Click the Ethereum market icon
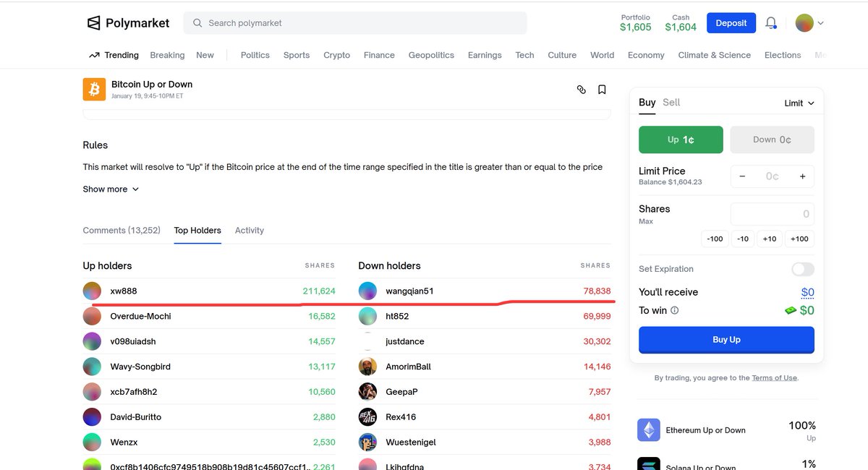This screenshot has width=868, height=470. [x=649, y=430]
